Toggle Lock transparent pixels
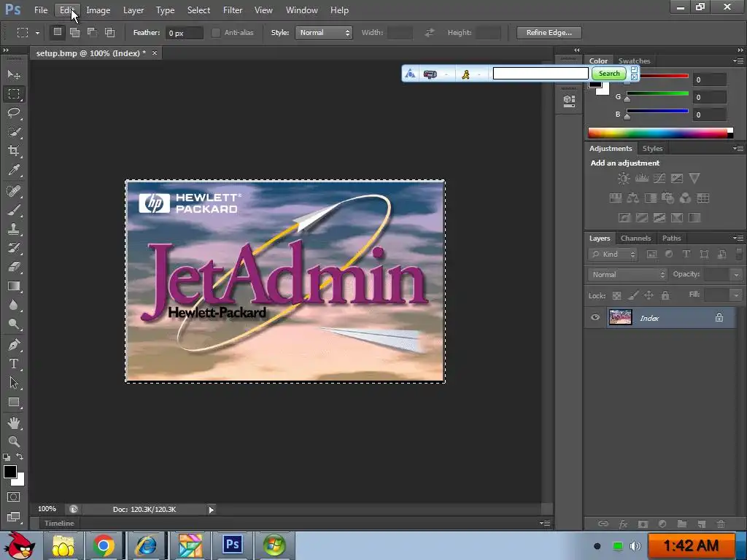747x560 pixels. point(616,296)
